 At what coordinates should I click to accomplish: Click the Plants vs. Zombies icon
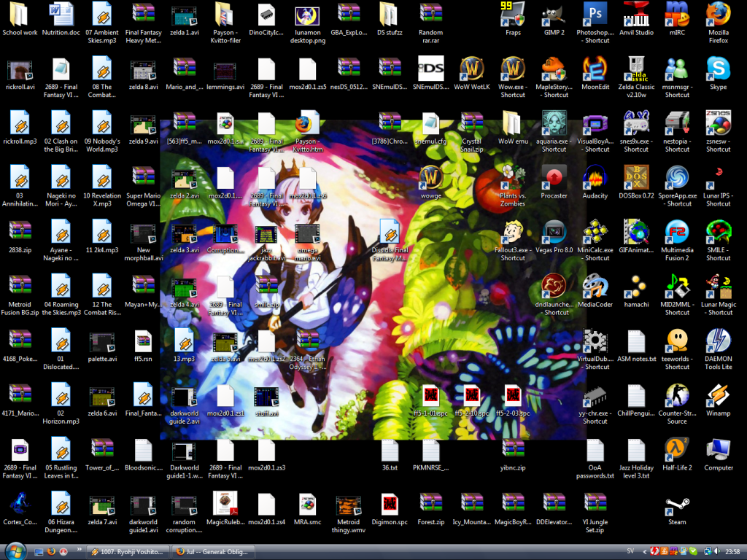pyautogui.click(x=513, y=178)
